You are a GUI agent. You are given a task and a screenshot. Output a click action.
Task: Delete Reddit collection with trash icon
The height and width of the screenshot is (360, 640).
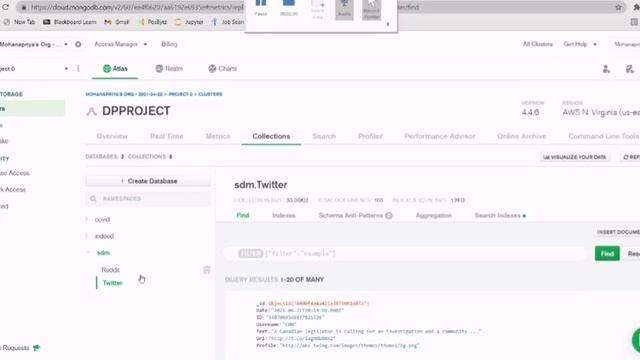tap(207, 270)
